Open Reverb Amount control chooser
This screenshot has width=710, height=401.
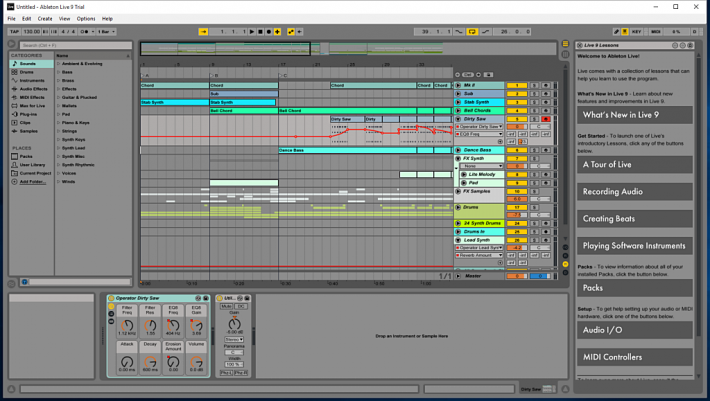pos(480,255)
